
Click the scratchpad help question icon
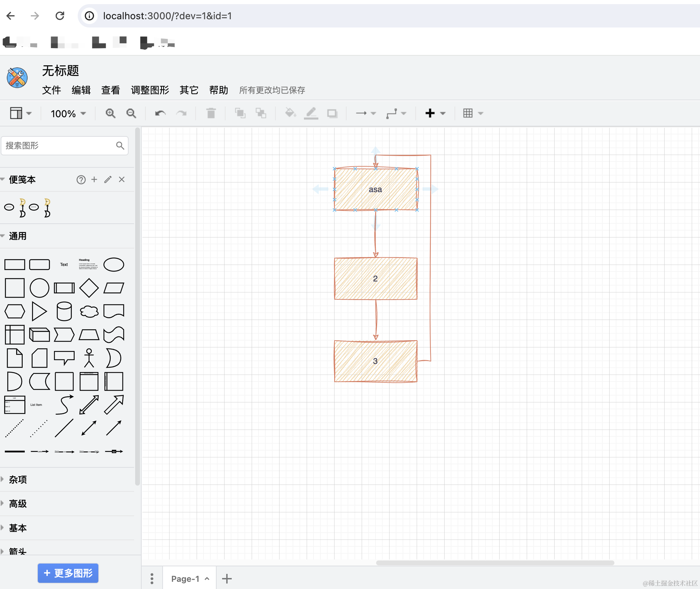click(x=81, y=179)
